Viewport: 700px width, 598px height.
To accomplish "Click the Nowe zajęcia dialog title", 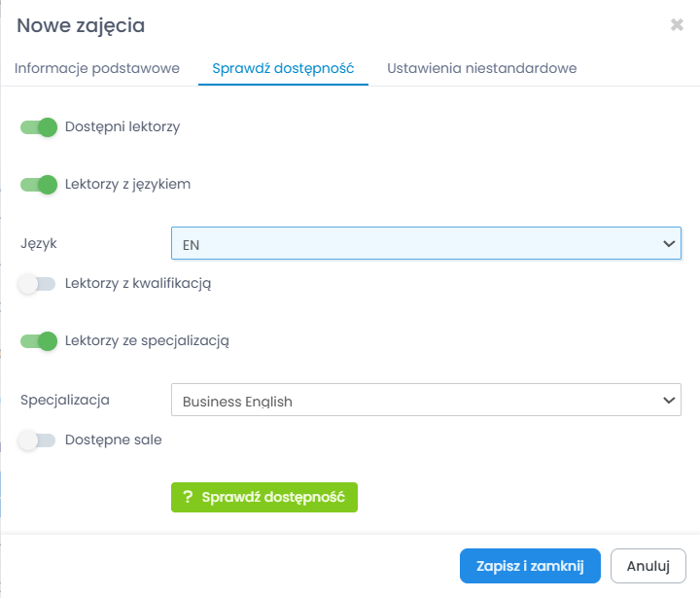I will [x=81, y=26].
